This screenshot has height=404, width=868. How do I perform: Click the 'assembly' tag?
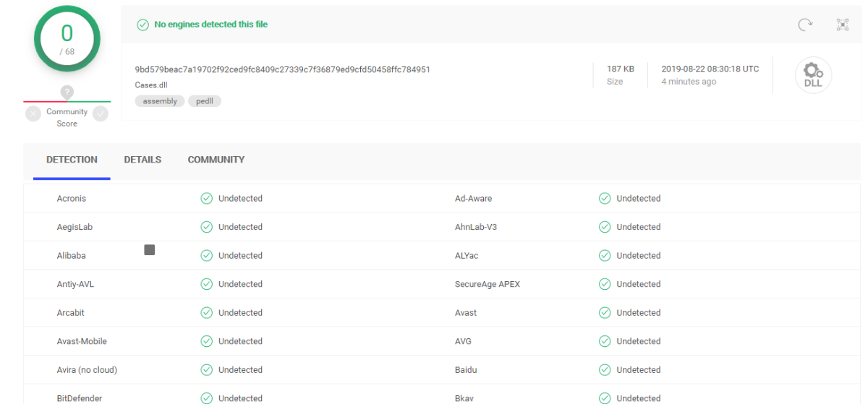point(160,101)
